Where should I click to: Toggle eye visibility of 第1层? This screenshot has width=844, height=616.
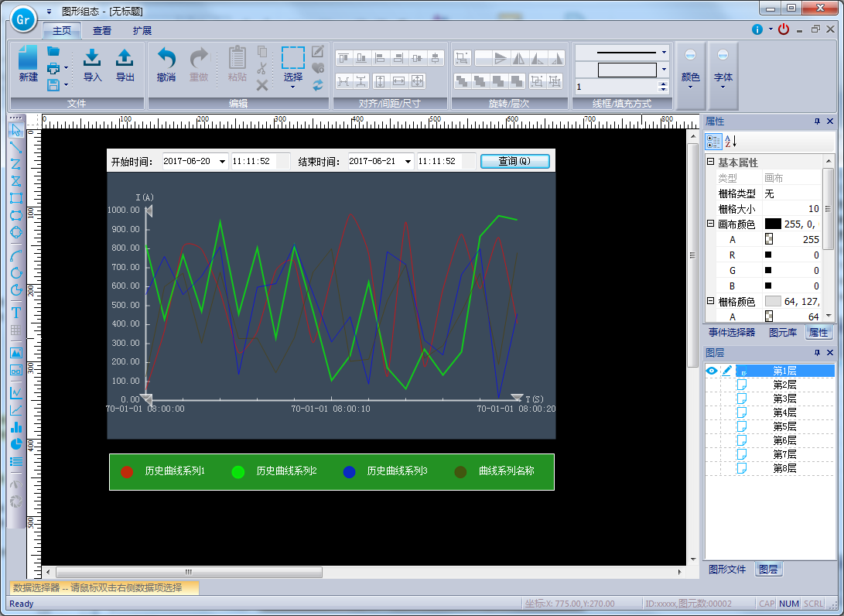[712, 371]
